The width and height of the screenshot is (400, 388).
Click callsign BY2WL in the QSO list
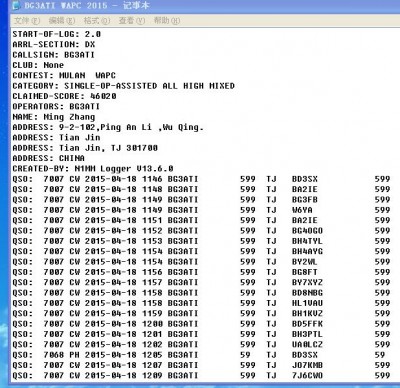[x=305, y=262]
